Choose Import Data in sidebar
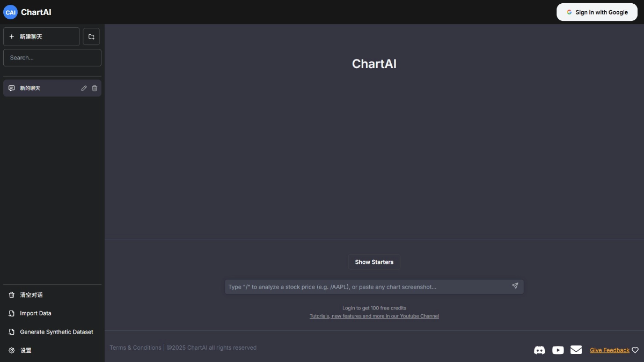 point(52,313)
